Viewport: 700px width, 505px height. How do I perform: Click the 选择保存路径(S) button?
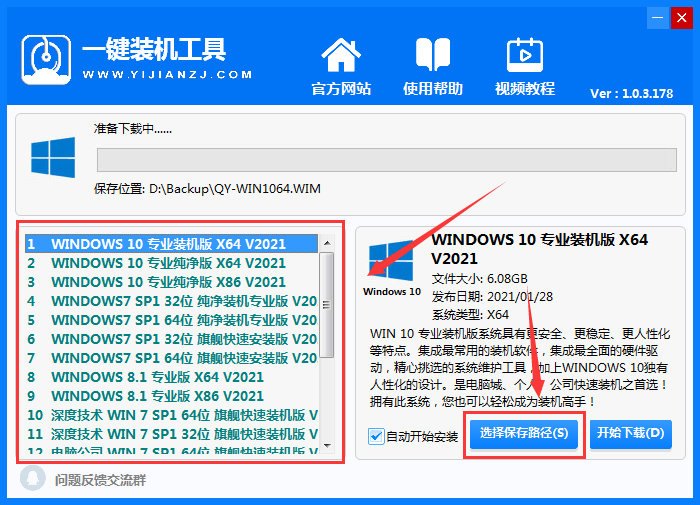pos(524,434)
